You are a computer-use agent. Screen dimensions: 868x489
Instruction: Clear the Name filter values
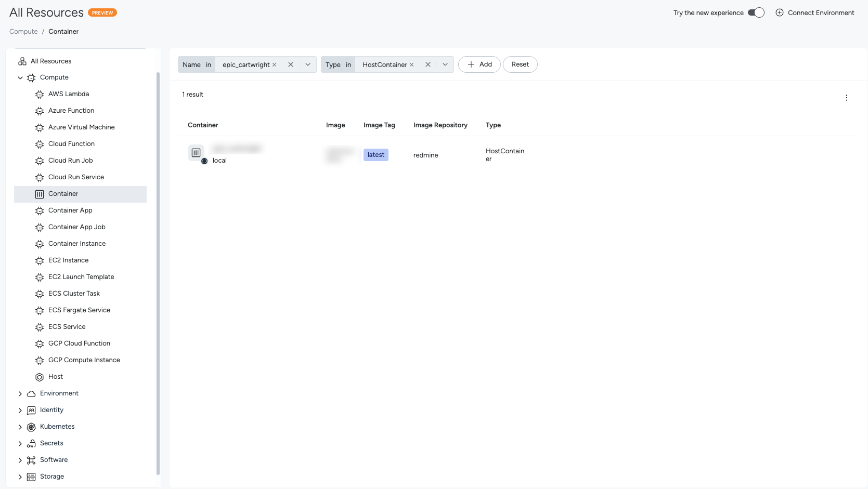(x=291, y=64)
